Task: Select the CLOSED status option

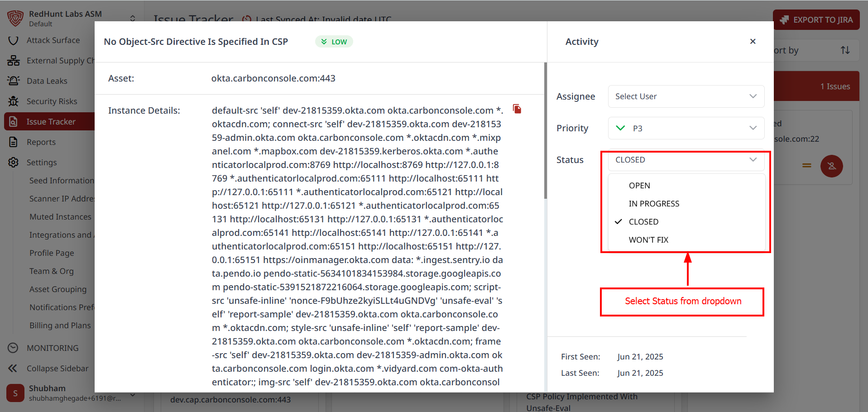Action: click(x=686, y=222)
